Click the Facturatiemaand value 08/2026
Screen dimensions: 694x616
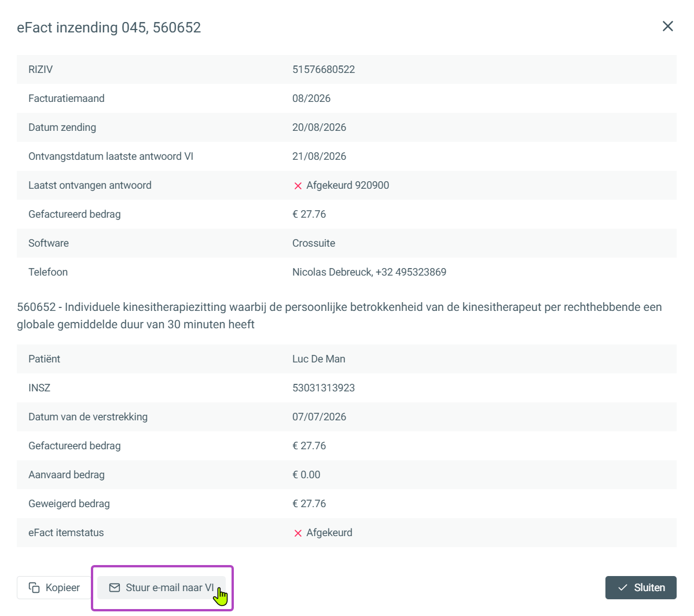pos(311,98)
